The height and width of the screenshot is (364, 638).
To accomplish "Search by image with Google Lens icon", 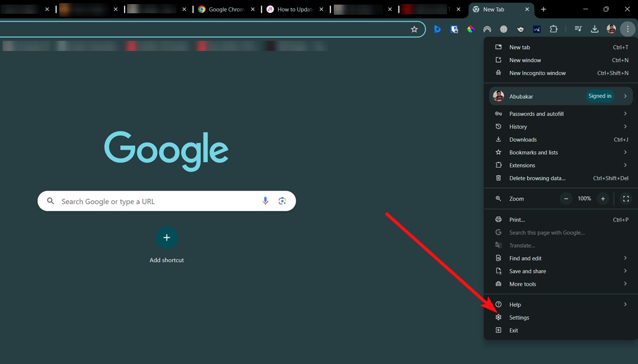I will [283, 201].
